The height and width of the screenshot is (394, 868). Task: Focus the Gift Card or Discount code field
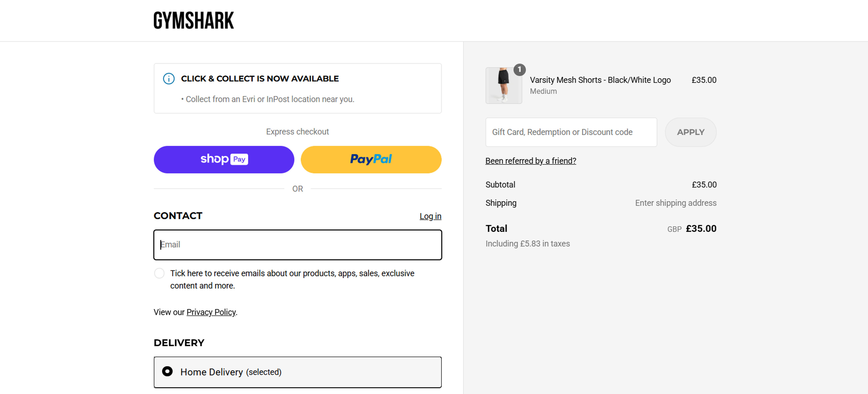click(571, 132)
